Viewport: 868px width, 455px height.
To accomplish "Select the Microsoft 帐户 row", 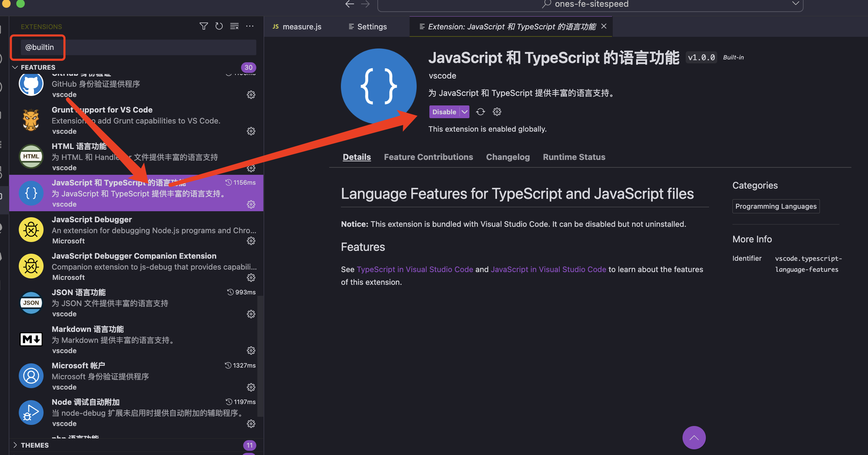I will tap(136, 376).
